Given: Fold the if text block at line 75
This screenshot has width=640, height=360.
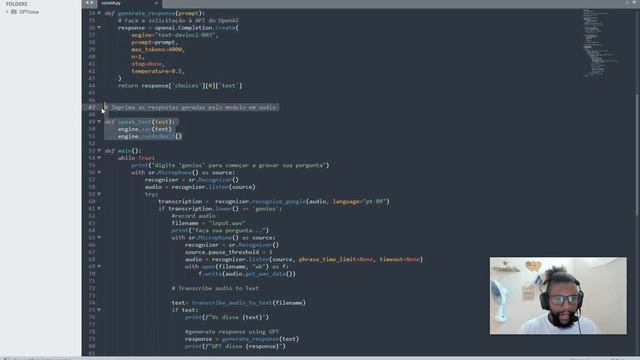Looking at the screenshot, I should tap(99, 310).
